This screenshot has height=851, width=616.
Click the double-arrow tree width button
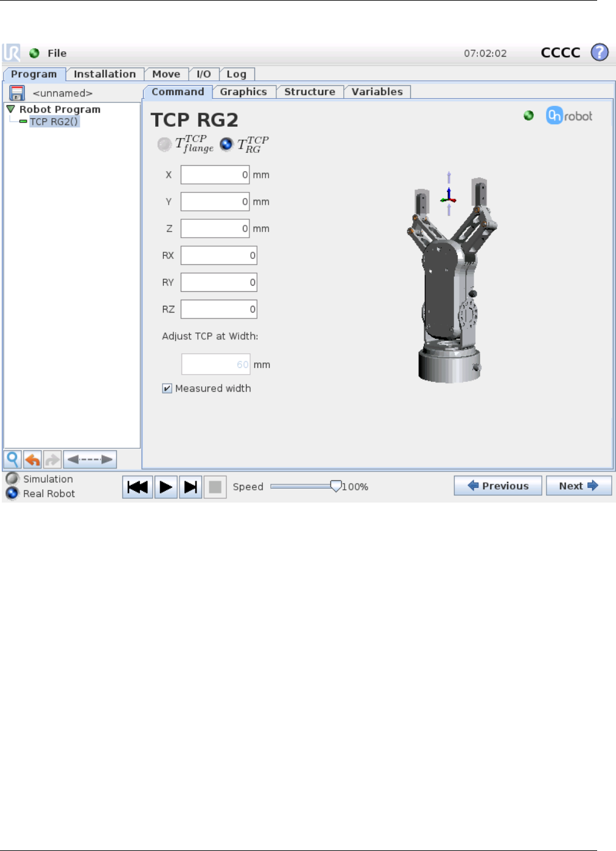90,459
